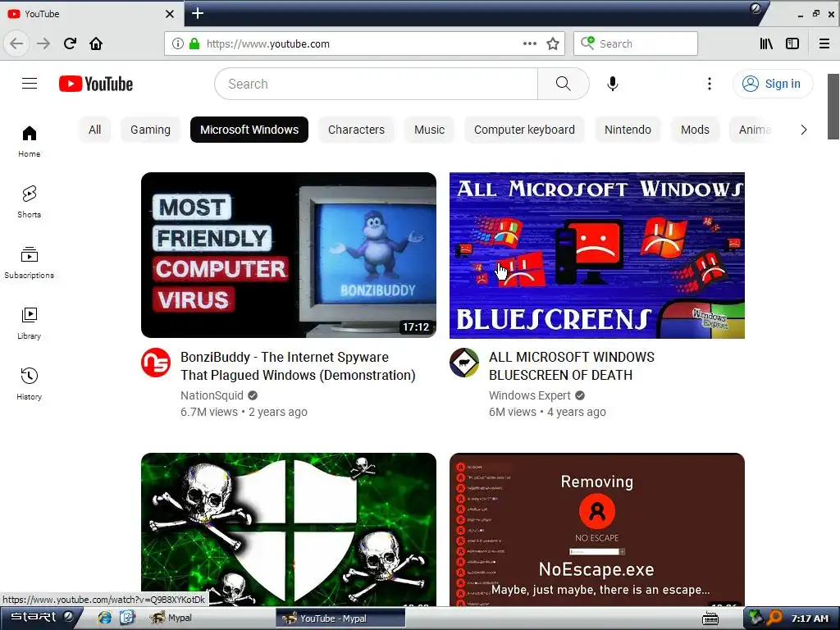Click the YouTube search input field
Screen dimensions: 840x630
[x=376, y=84]
